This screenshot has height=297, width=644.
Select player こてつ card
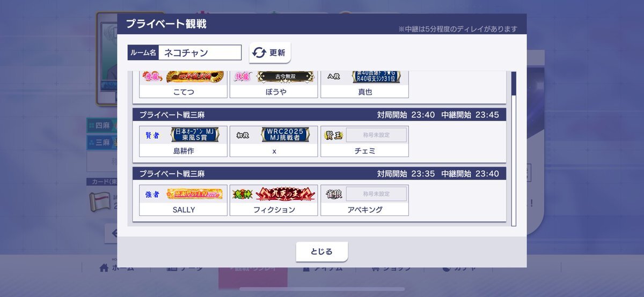pyautogui.click(x=183, y=85)
